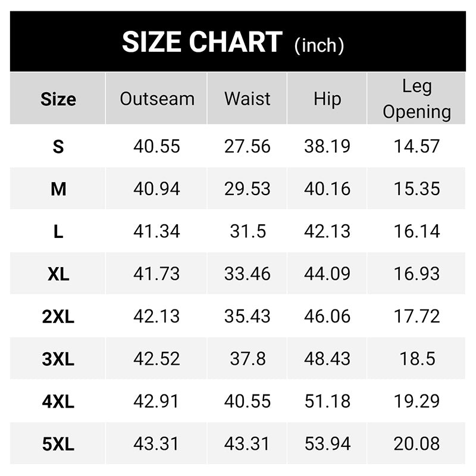Viewport: 476px width, 476px height.
Task: Click the Size column header
Action: [x=58, y=99]
